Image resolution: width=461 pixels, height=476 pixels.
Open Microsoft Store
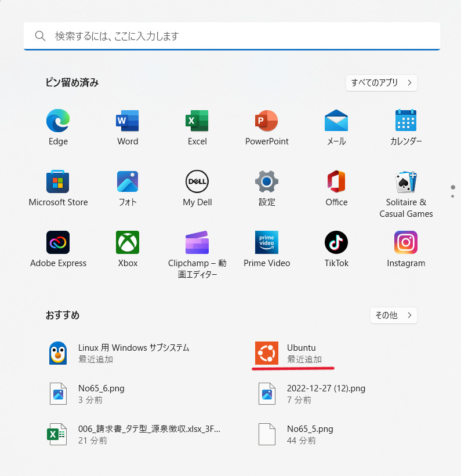click(x=58, y=181)
